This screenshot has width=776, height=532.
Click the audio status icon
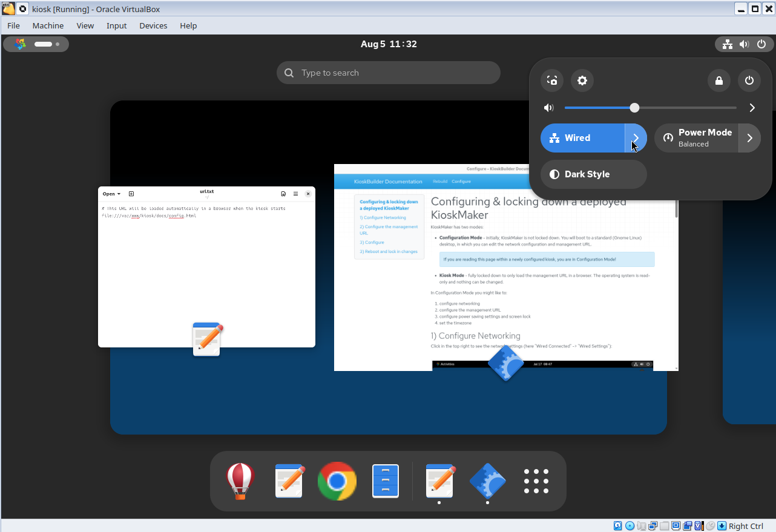[642, 526]
